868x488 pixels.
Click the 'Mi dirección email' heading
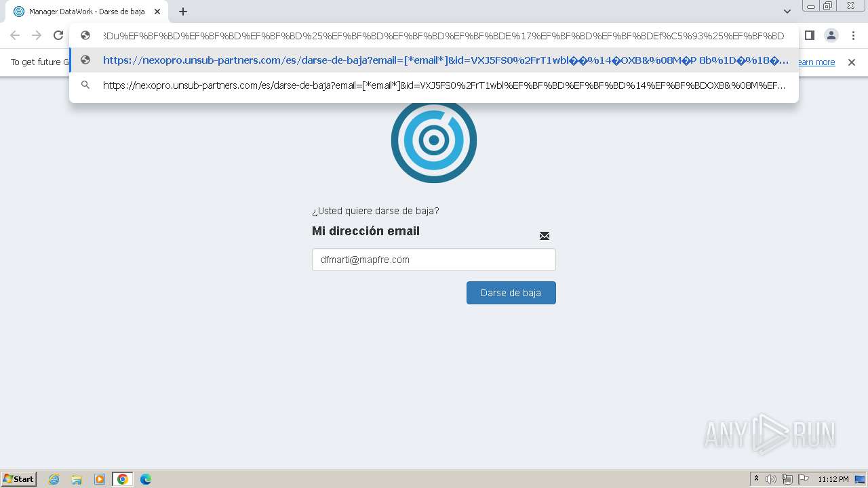coord(366,231)
